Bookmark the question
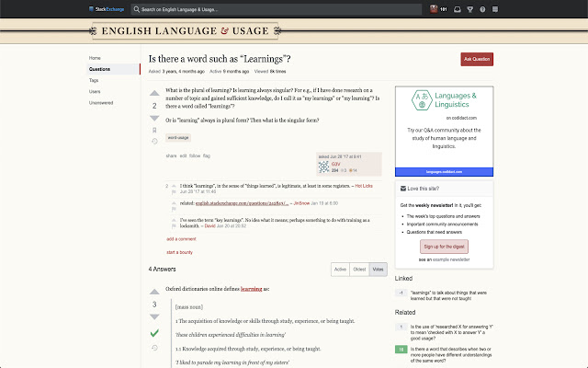Image resolution: width=588 pixels, height=368 pixels. pos(154,131)
